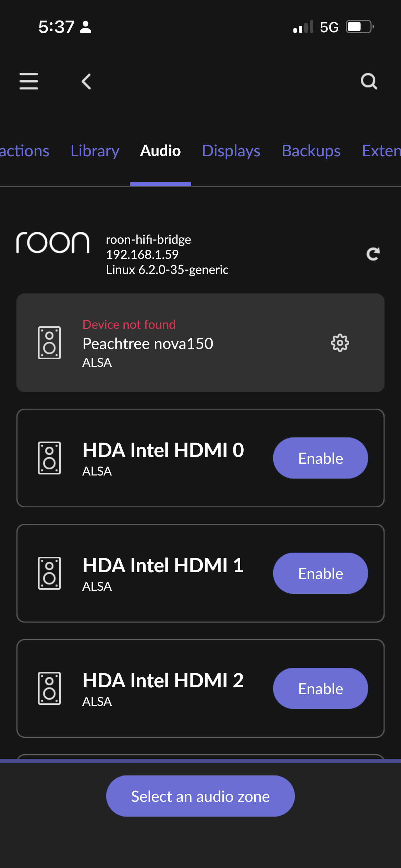
Task: Open the Audio settings tab
Action: click(160, 151)
